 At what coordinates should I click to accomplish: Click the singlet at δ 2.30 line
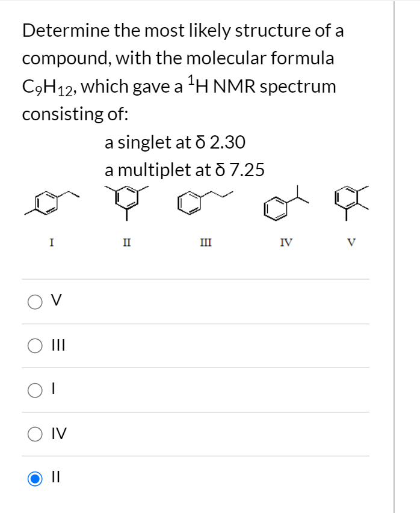(174, 143)
